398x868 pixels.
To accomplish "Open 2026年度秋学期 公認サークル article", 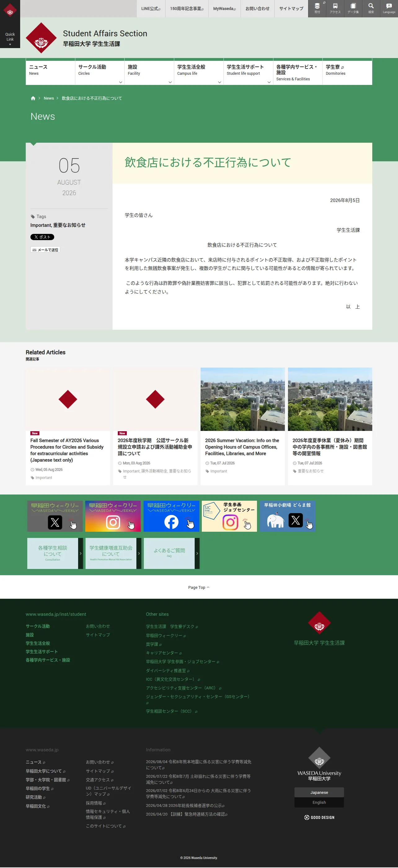I will [155, 447].
